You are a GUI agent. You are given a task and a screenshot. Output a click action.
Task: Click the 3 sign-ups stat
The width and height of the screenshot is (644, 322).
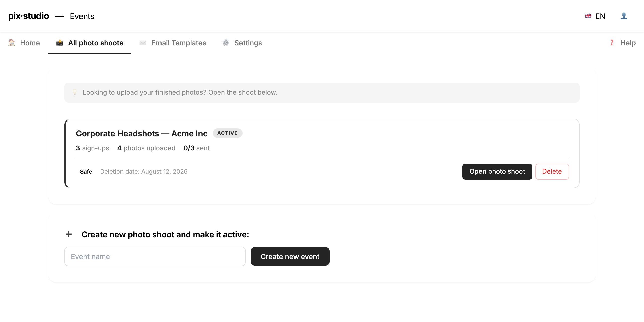click(93, 148)
